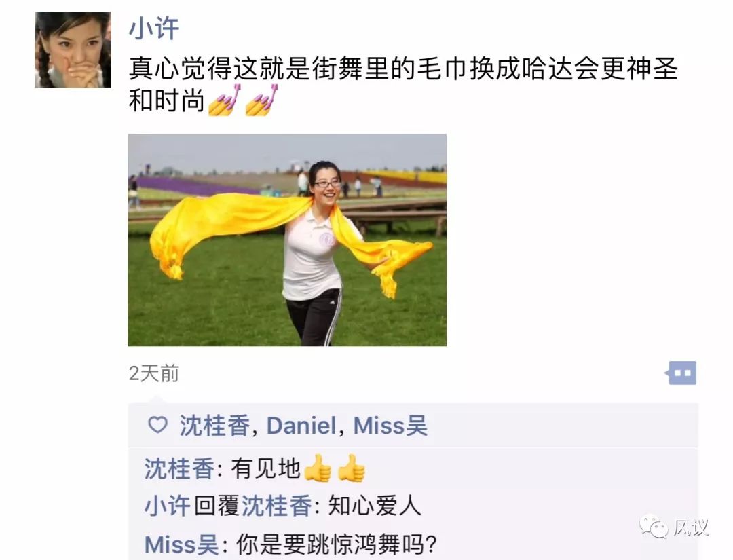The height and width of the screenshot is (560, 733).
Task: Open Miss吴 profile from likes list
Action: 390,426
